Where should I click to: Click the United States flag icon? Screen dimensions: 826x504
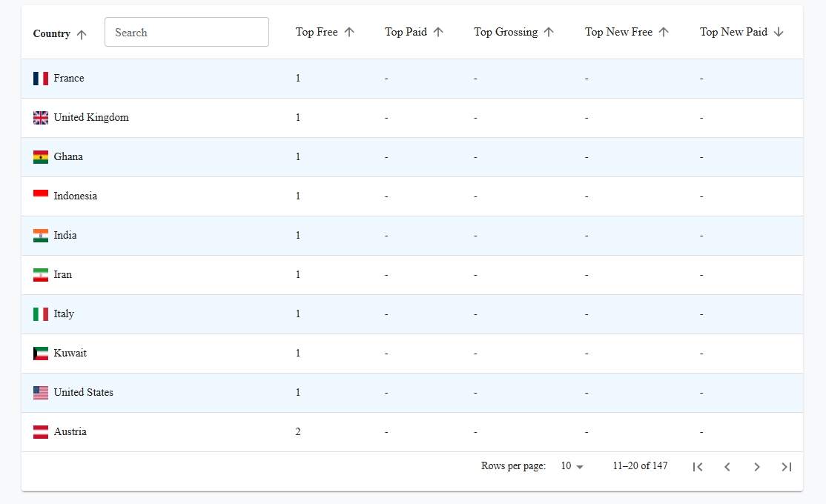pyautogui.click(x=41, y=392)
